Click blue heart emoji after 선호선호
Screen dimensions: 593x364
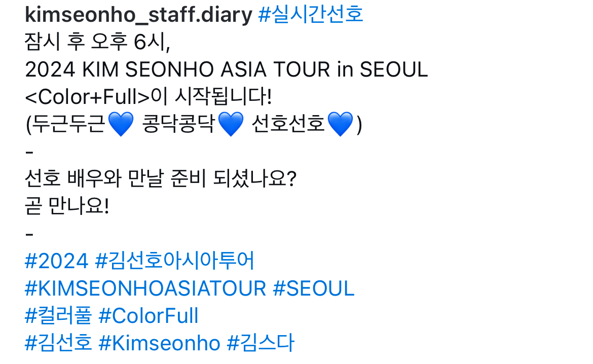click(340, 125)
